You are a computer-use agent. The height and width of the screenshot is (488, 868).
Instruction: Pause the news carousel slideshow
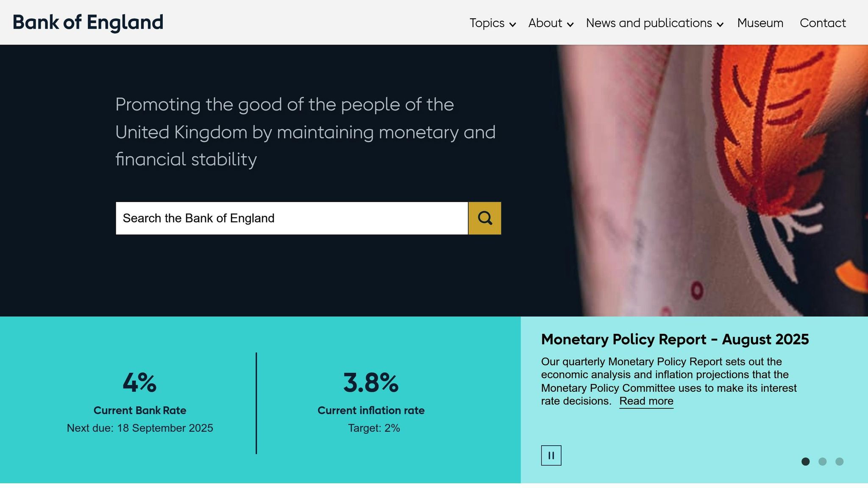pyautogui.click(x=551, y=455)
